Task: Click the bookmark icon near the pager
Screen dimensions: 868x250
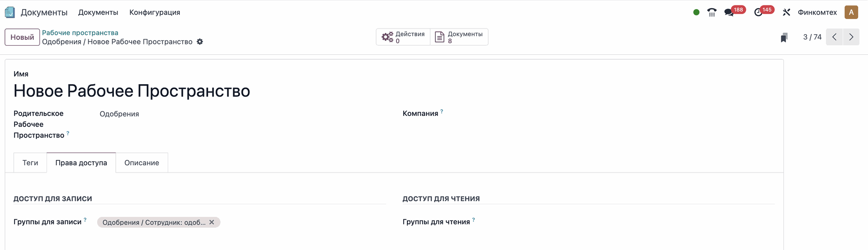Action: [x=784, y=37]
